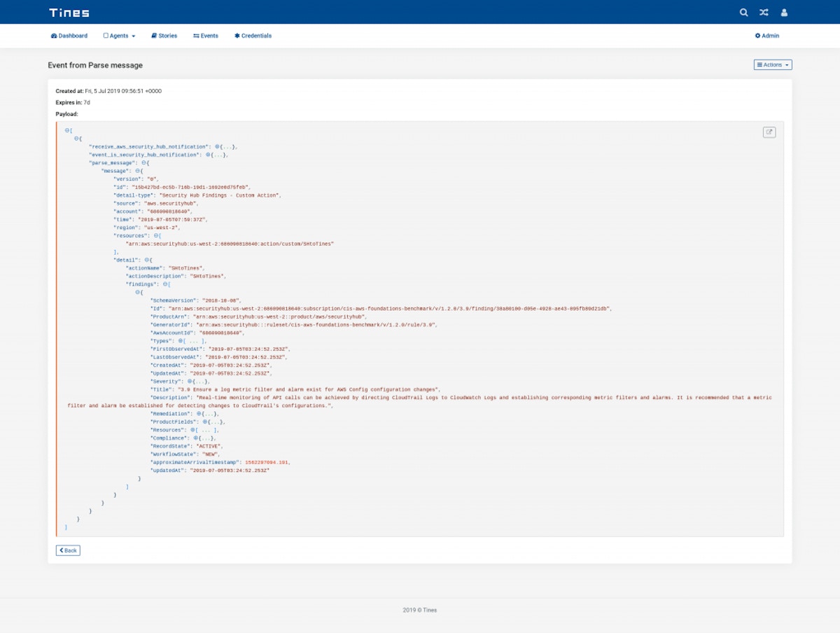Viewport: 840px width, 633px height.
Task: Open the Dashboard nav item
Action: [x=69, y=36]
